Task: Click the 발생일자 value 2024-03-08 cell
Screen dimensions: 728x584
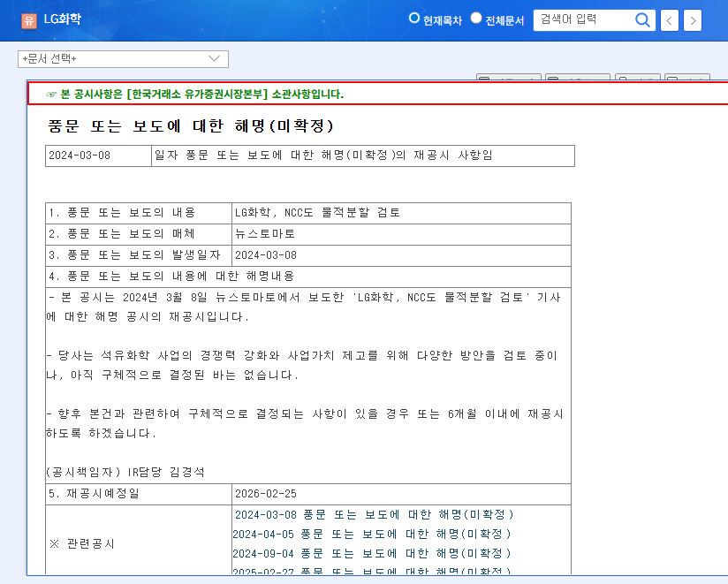Action: point(401,256)
